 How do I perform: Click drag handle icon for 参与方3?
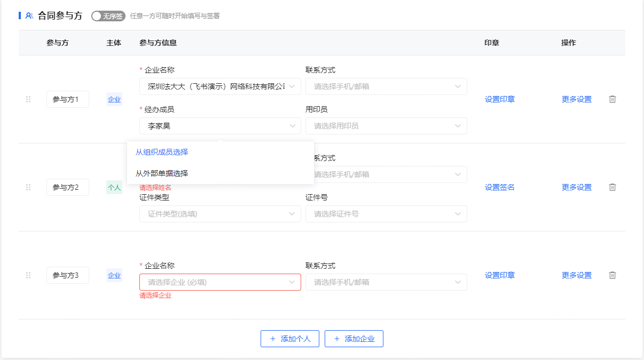[x=28, y=275]
